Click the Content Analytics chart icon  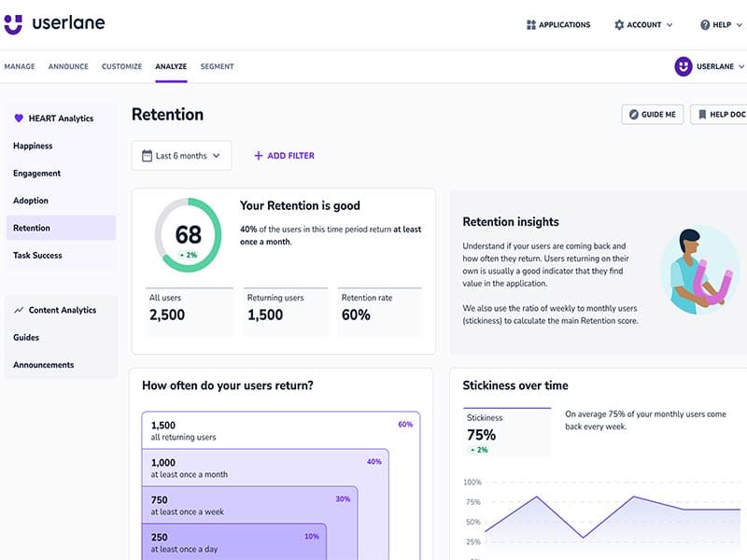(19, 310)
